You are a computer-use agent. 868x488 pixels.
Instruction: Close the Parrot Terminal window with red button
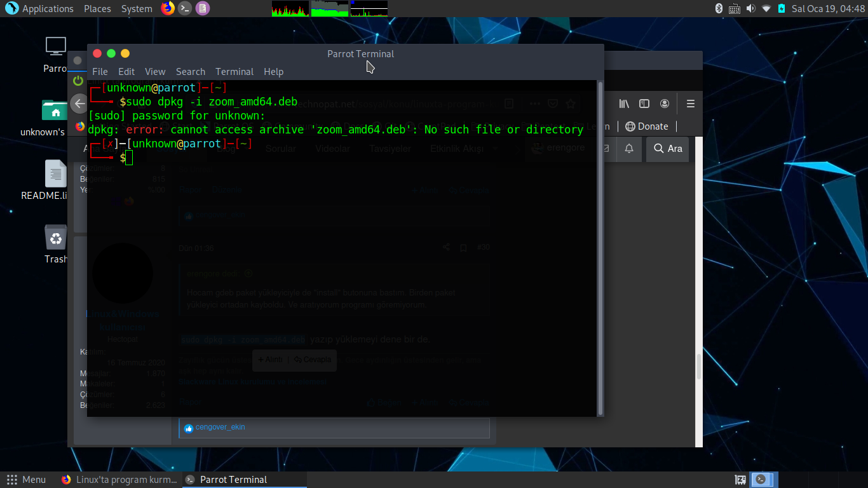[97, 53]
